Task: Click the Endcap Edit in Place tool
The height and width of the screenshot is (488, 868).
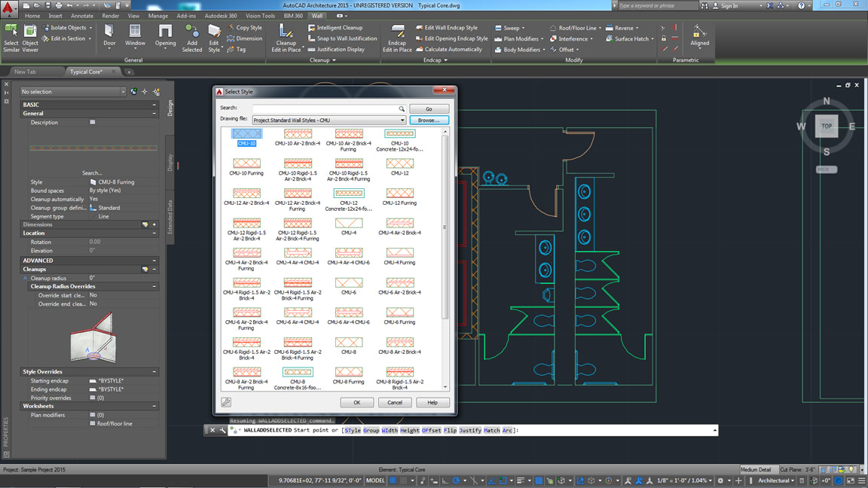Action: [398, 38]
